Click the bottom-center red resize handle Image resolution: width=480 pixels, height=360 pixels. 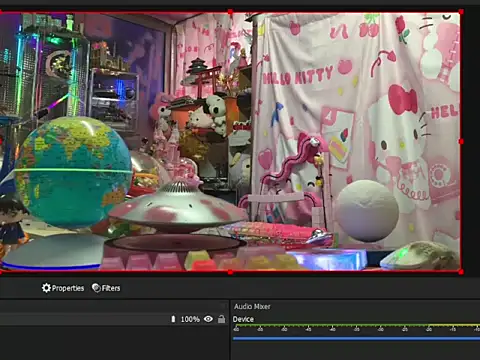coord(230,272)
